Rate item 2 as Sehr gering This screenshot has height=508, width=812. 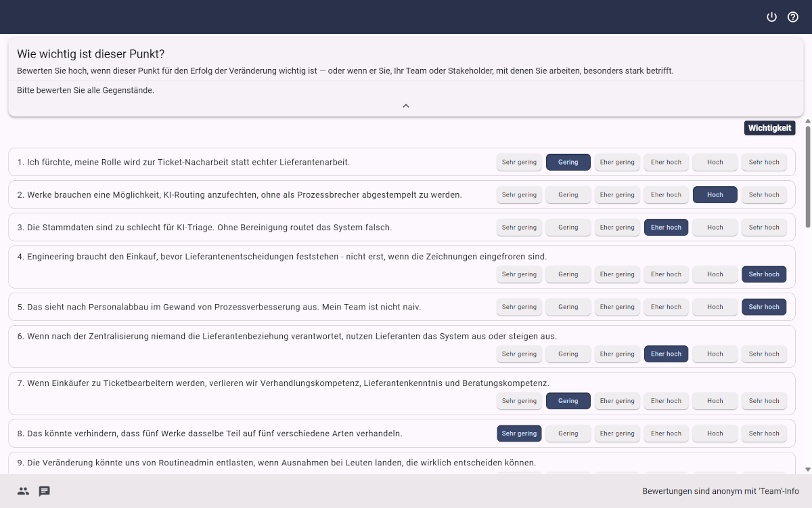click(x=519, y=194)
